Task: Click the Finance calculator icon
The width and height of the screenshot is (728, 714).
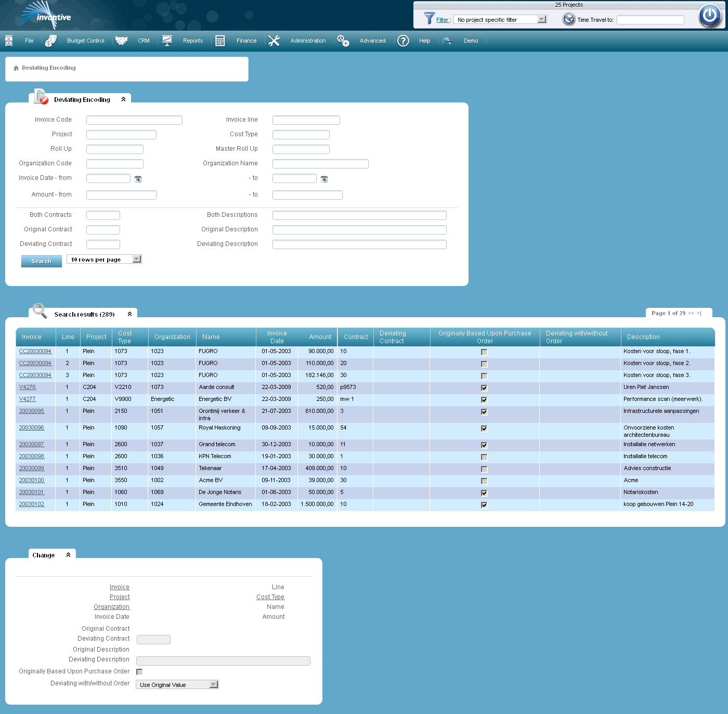Action: coord(219,40)
